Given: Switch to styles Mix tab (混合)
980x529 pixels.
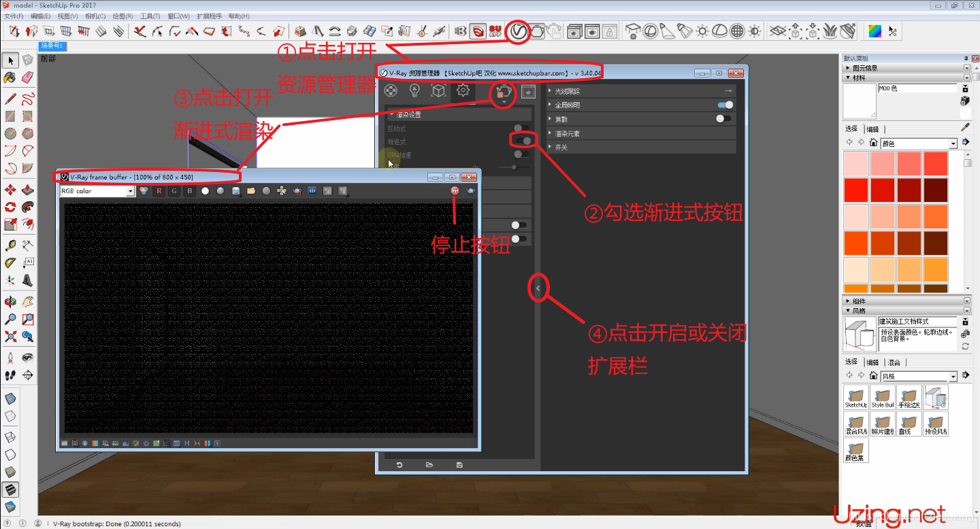Looking at the screenshot, I should coord(894,362).
